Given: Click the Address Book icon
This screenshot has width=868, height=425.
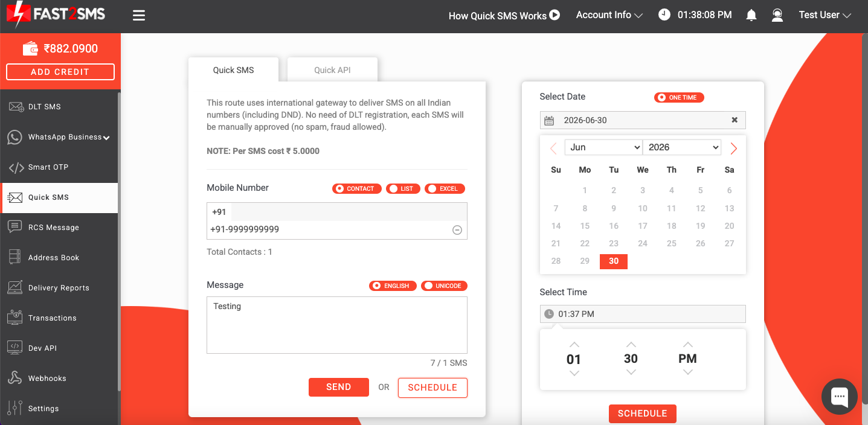Looking at the screenshot, I should (x=15, y=257).
